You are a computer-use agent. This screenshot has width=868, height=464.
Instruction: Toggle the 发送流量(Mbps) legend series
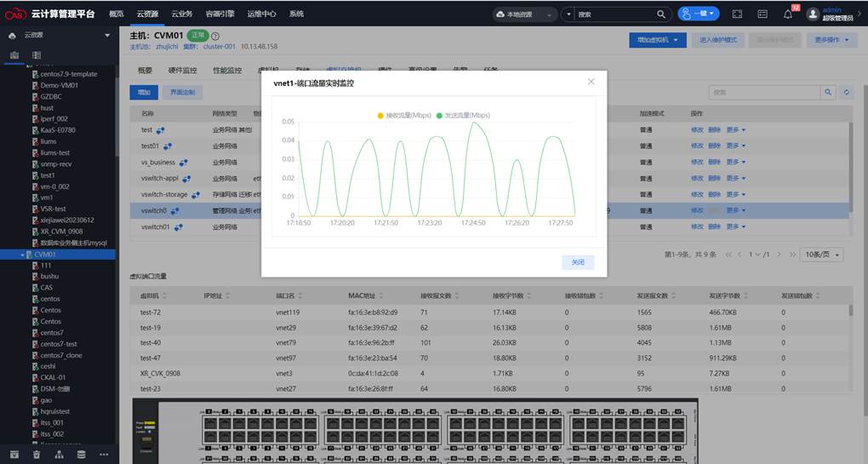(462, 115)
